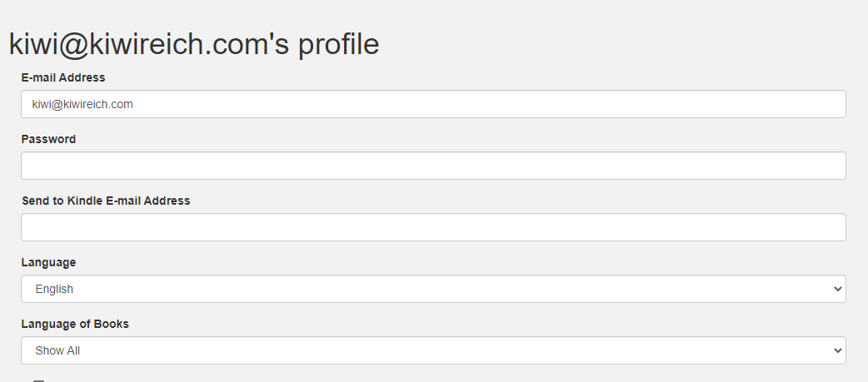Click the "Password" field label
Viewport: 868px width, 382px height.
48,139
